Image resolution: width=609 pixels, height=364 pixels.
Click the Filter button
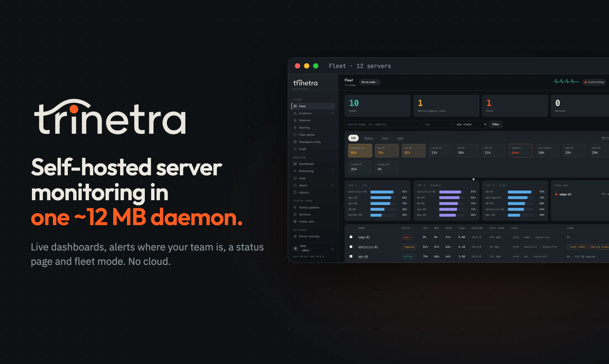click(x=496, y=124)
